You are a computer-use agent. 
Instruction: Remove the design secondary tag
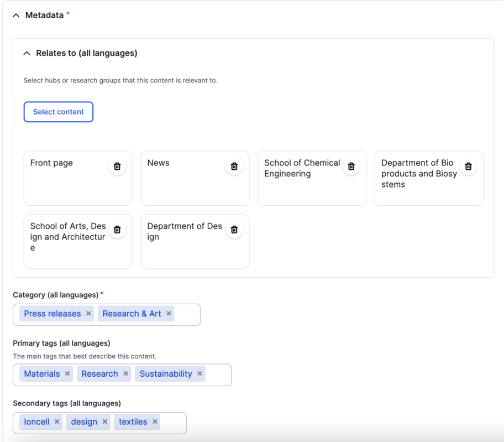point(105,422)
